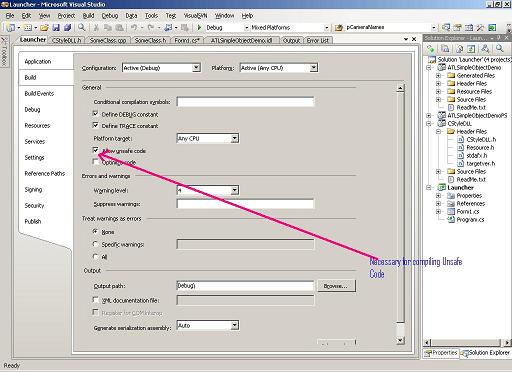Click the Start Debugging green play icon
This screenshot has width=513, height=373.
(199, 27)
